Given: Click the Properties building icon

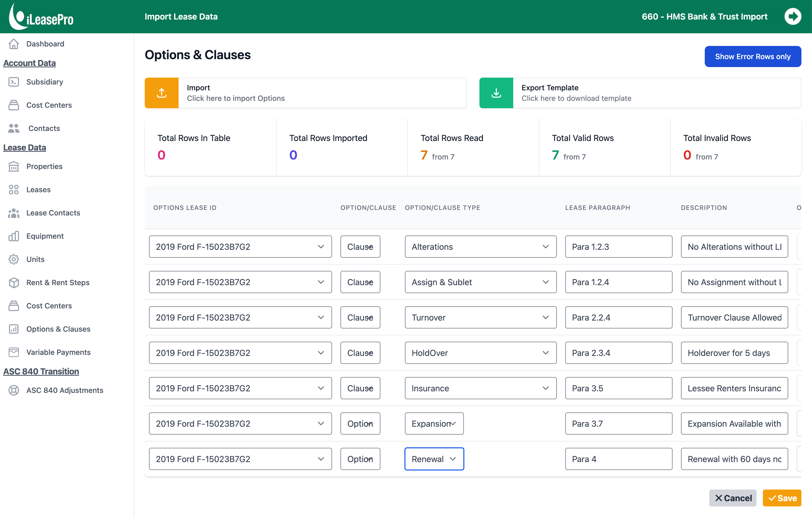Looking at the screenshot, I should click(14, 167).
